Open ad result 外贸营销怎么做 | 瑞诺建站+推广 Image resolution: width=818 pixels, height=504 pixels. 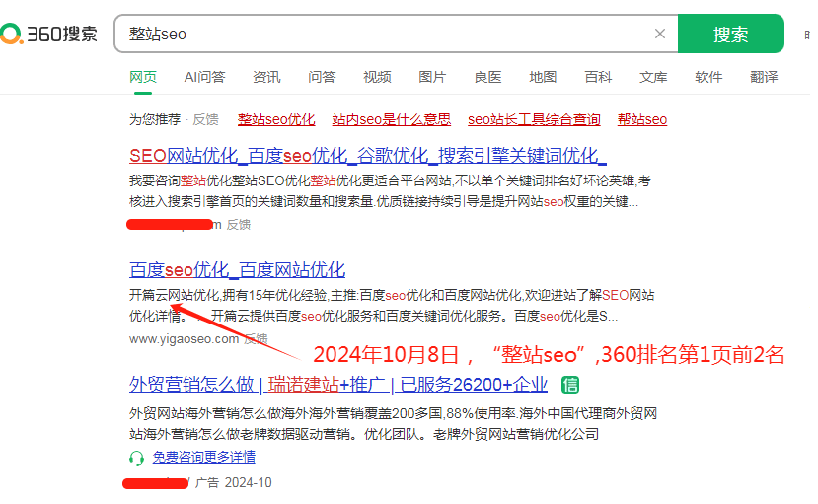pos(338,385)
